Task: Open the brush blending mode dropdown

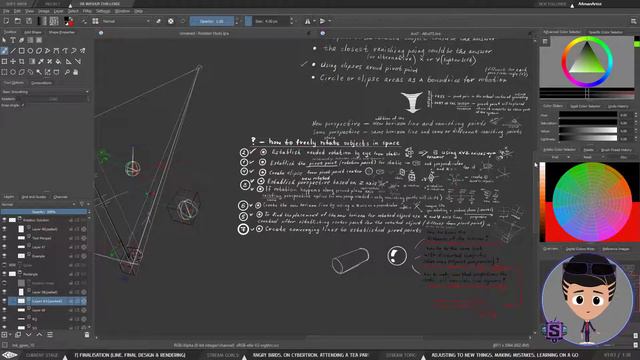Action: 126,21
